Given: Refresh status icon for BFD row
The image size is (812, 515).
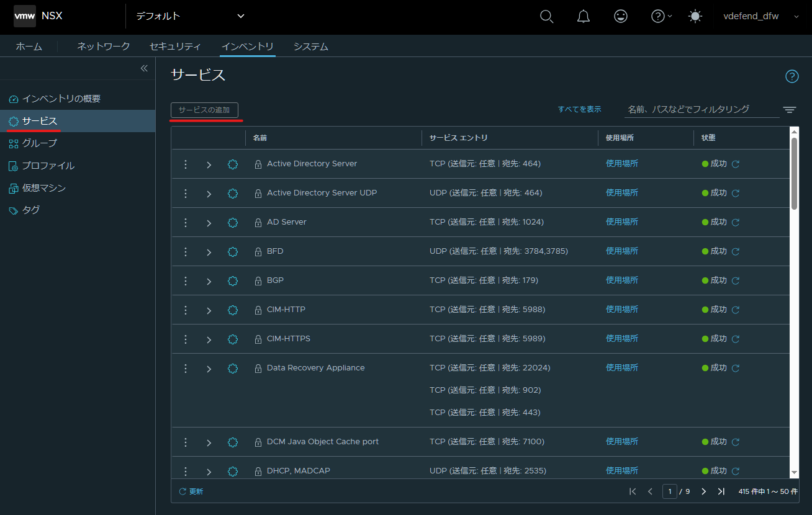Looking at the screenshot, I should coord(736,251).
